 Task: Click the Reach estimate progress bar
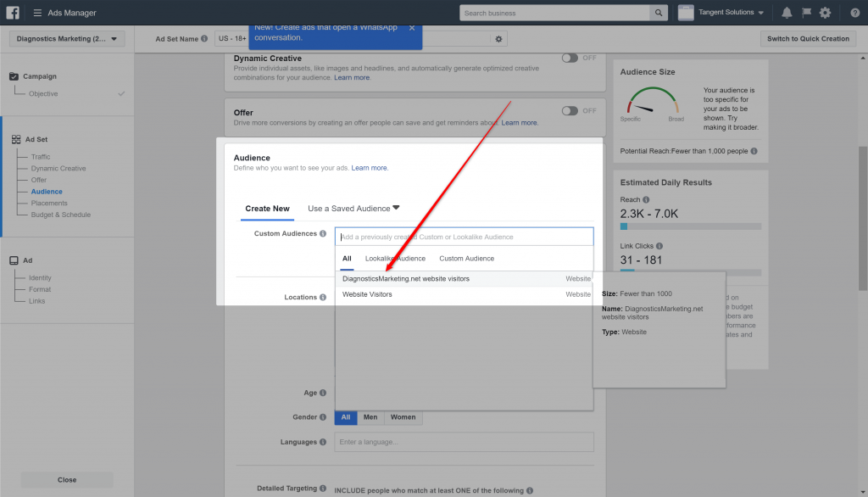690,226
